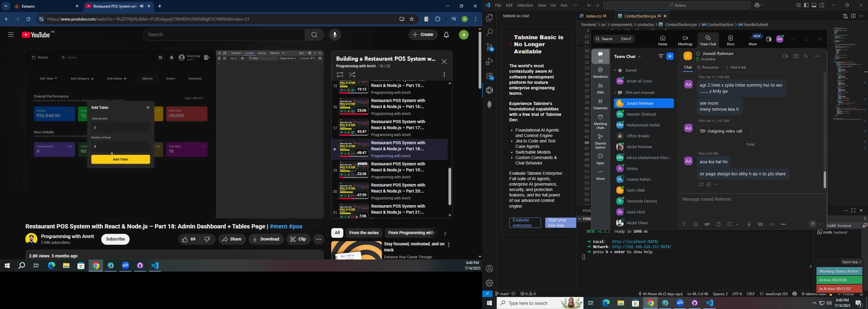The image size is (868, 309).
Task: Open Channels in the Zoom sidebar
Action: [600, 104]
